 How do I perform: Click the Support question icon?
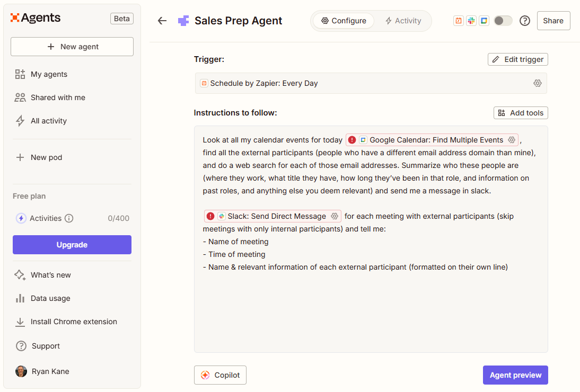tap(21, 346)
